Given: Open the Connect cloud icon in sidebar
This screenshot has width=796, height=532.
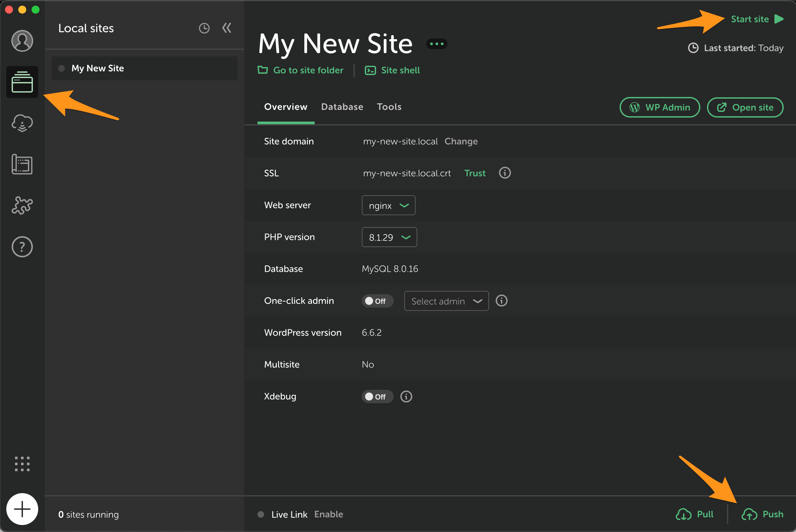Looking at the screenshot, I should 22,123.
